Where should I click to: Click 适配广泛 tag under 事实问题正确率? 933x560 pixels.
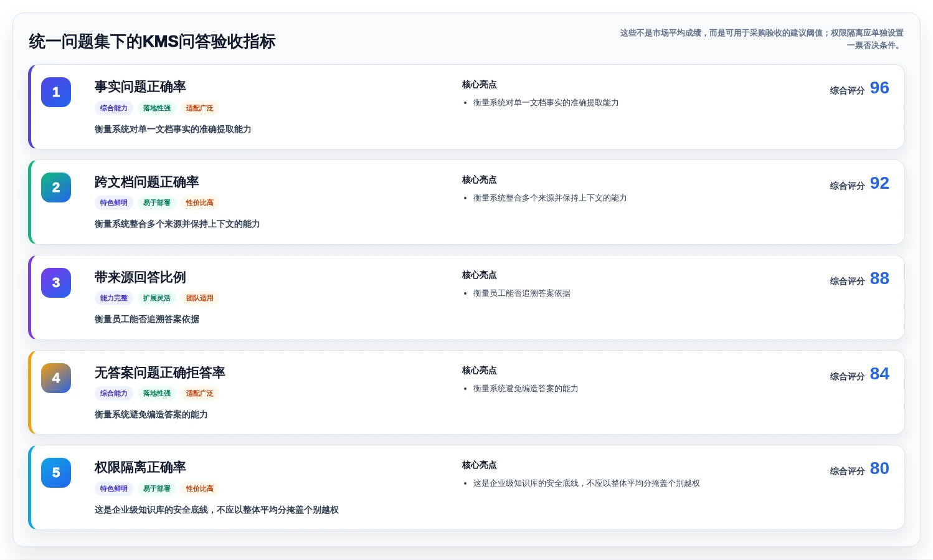point(200,108)
